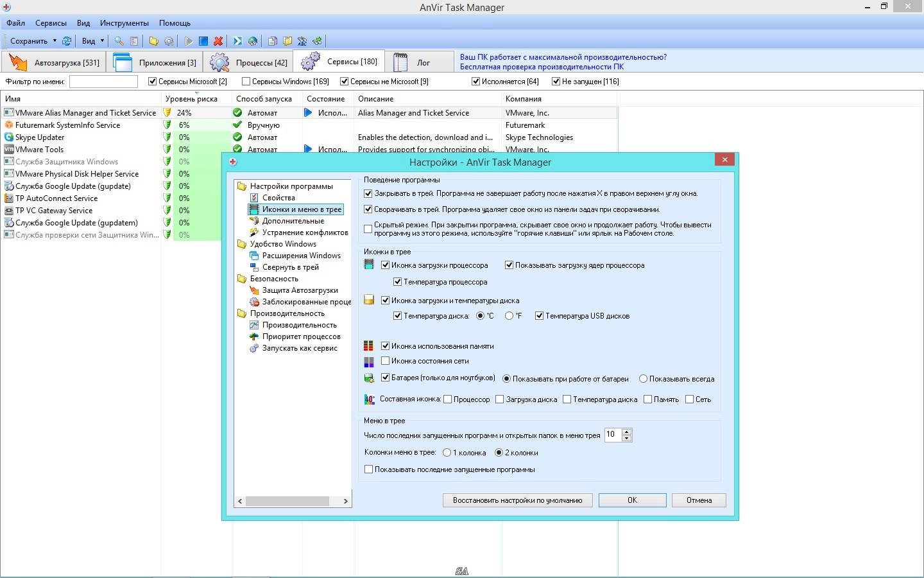Select "Защита Автозагрузки" tree item

pyautogui.click(x=300, y=290)
